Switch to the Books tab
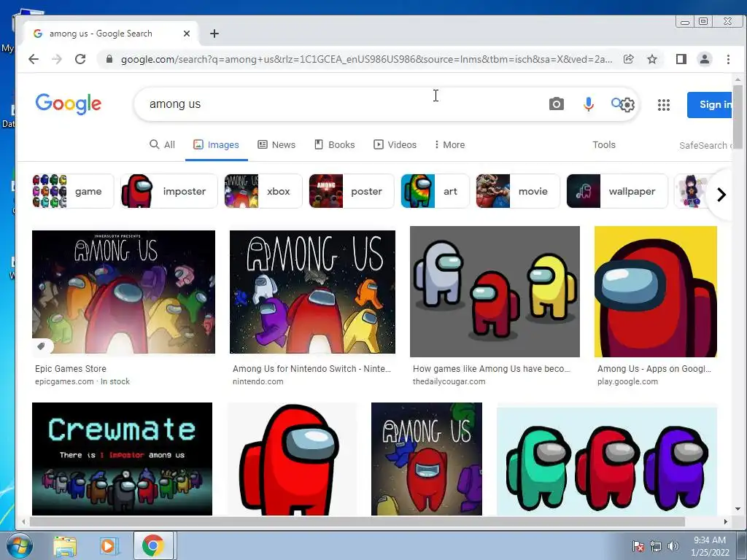747x560 pixels. tap(334, 145)
